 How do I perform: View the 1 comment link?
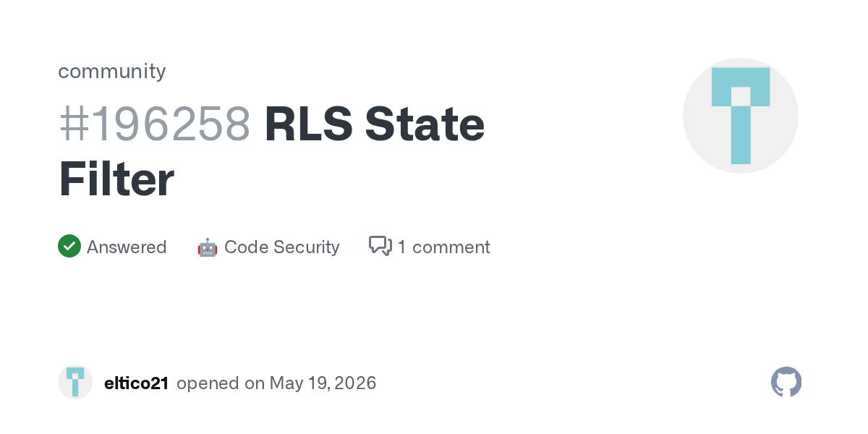443,247
